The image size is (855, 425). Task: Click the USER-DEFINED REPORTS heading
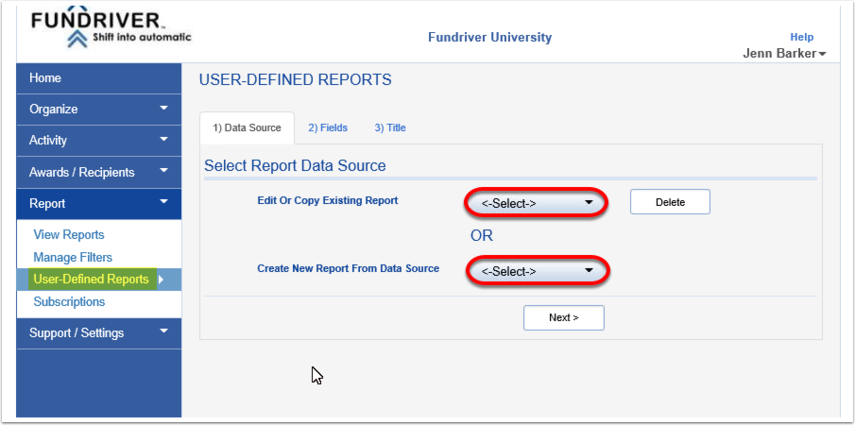click(295, 80)
